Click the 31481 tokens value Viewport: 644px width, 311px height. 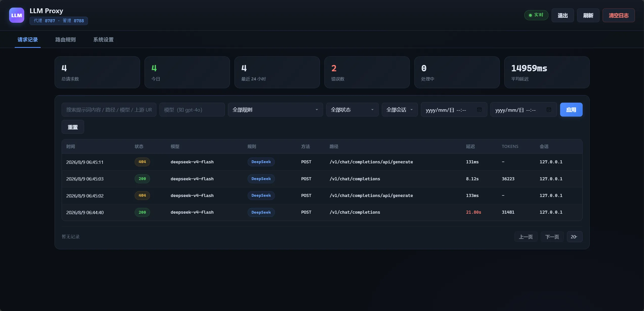[x=508, y=212]
